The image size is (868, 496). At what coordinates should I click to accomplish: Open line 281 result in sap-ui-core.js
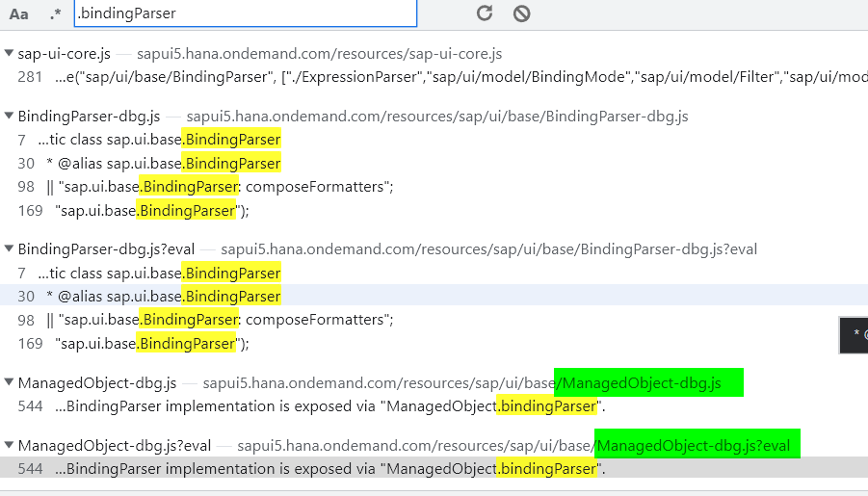click(434, 76)
